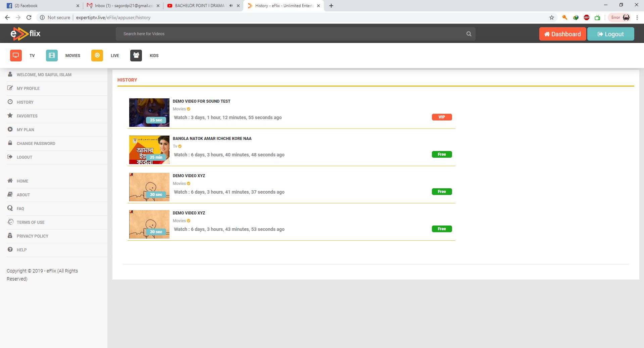The width and height of the screenshot is (644, 348).
Task: Bookmark this page with the star icon
Action: (552, 17)
